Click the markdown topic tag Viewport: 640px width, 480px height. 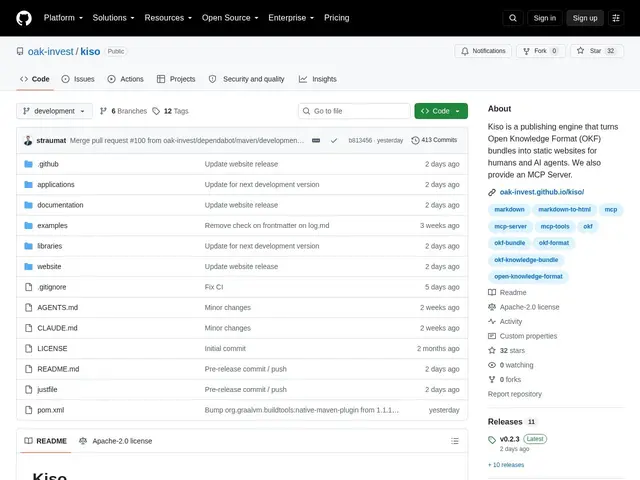click(509, 209)
